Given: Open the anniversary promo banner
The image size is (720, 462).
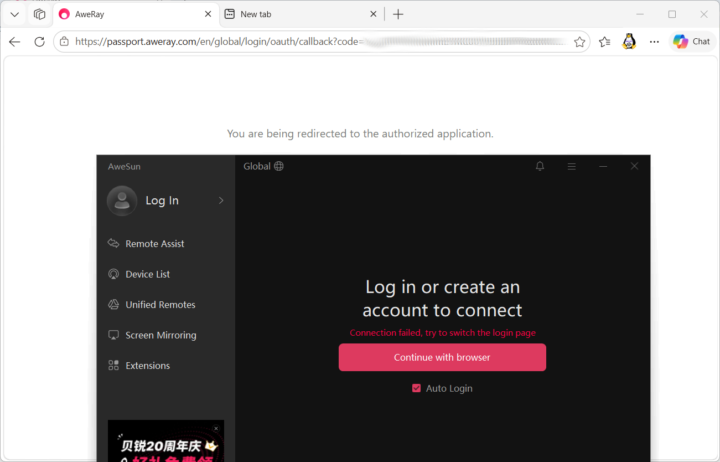Looking at the screenshot, I should [x=166, y=441].
